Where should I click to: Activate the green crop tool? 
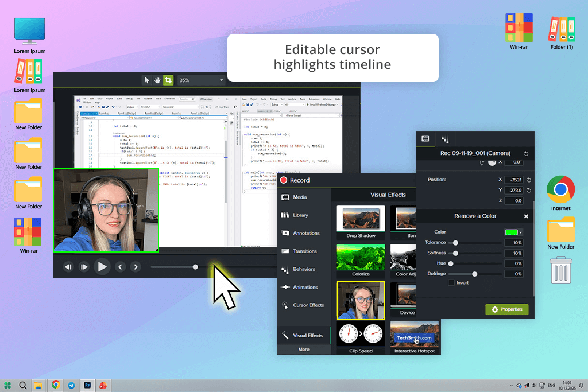[x=168, y=80]
